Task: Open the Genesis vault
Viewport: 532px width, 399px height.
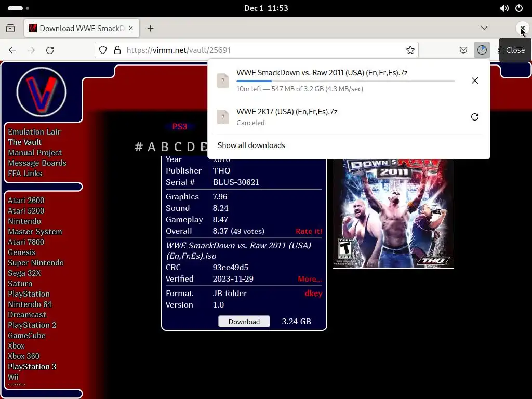Action: [22, 252]
